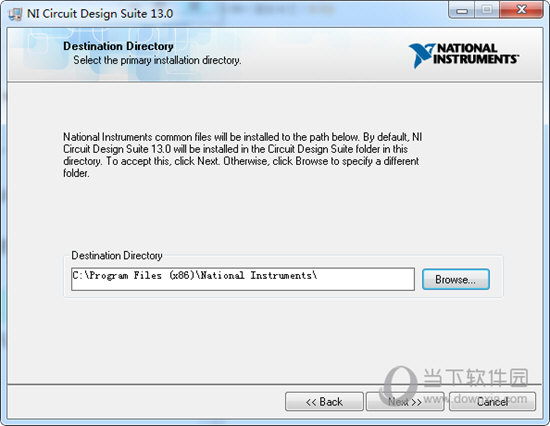550x426 pixels.
Task: Cancel the installation
Action: [x=492, y=401]
